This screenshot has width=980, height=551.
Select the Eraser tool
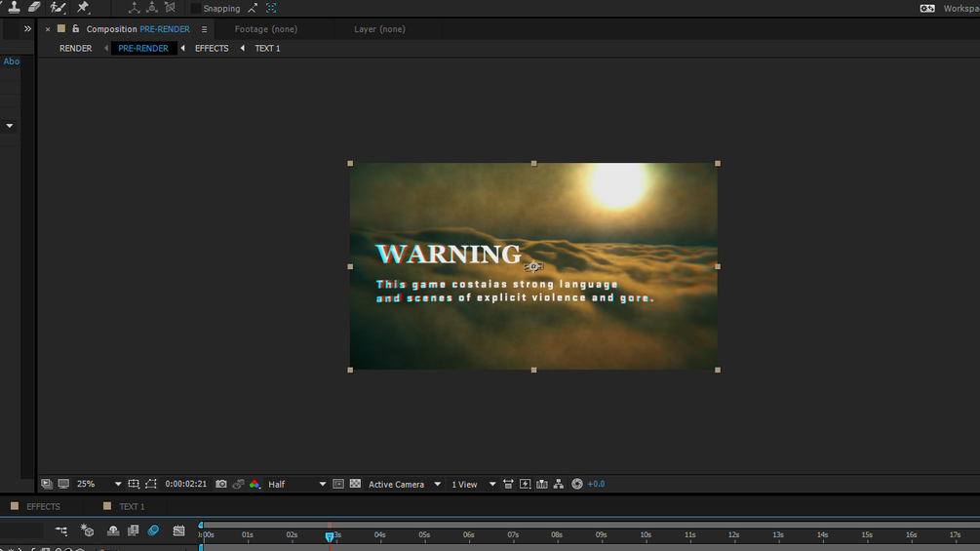34,7
